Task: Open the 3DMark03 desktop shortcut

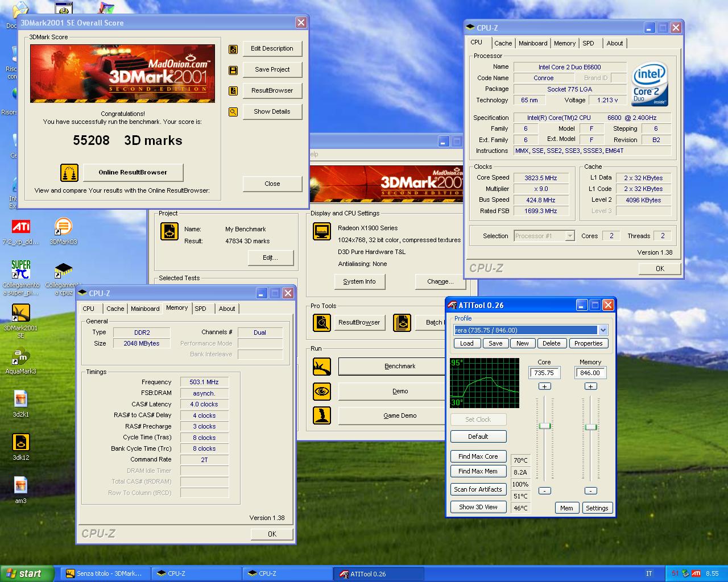Action: click(x=63, y=231)
